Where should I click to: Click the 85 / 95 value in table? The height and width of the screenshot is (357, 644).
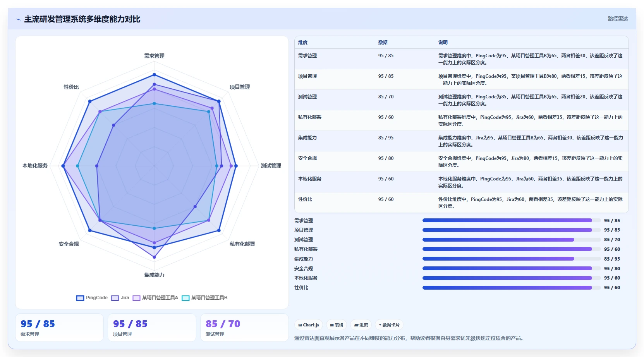(386, 138)
